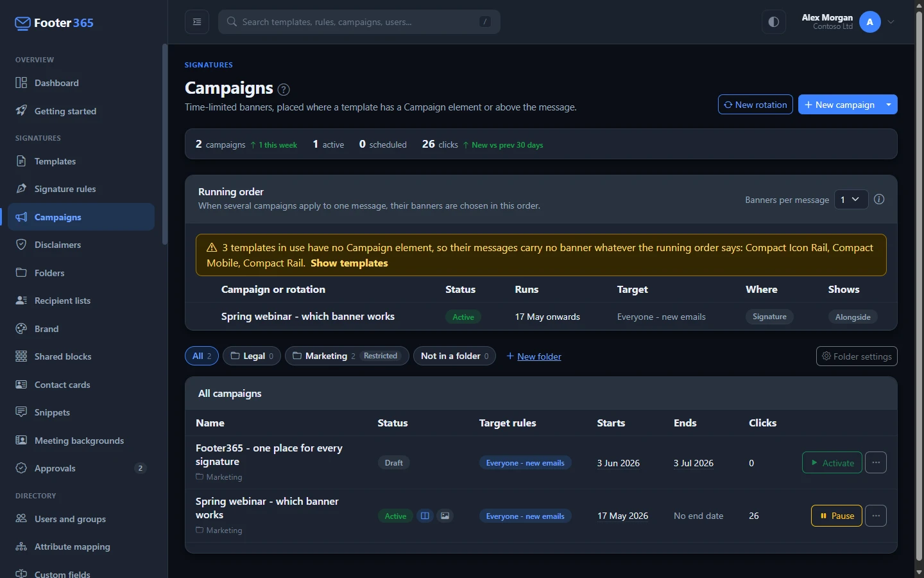The image size is (924, 578).
Task: Click the Show templates link
Action: pyautogui.click(x=349, y=263)
